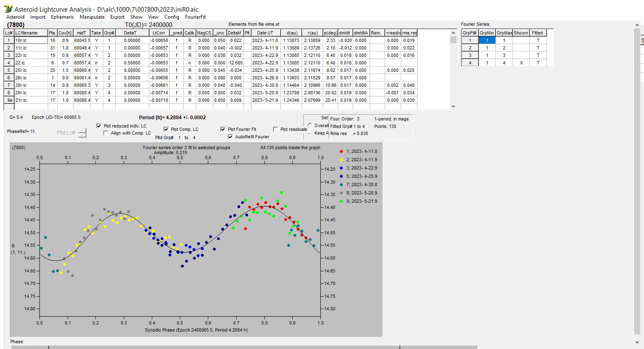Toggle AutoRefit Fourier checkbox

(230, 137)
